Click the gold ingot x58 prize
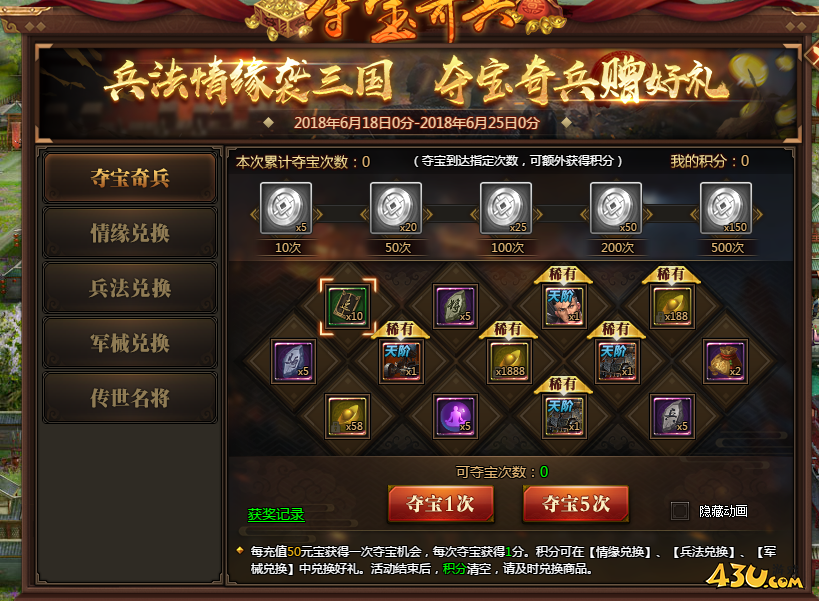This screenshot has height=601, width=819. point(347,416)
